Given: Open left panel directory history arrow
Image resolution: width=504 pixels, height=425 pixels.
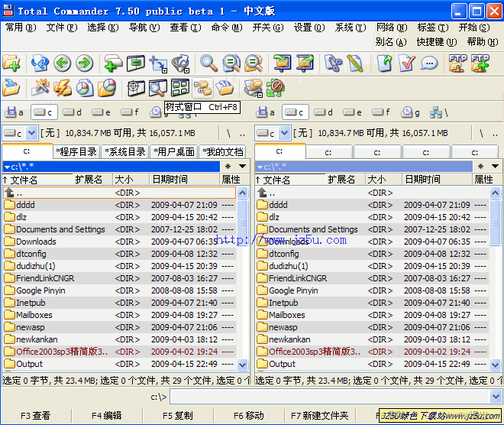Looking at the screenshot, I should (x=243, y=167).
